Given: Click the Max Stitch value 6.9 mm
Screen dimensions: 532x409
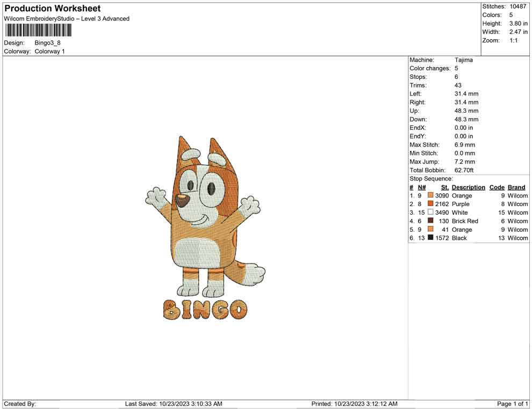Looking at the screenshot, I should coord(465,145).
